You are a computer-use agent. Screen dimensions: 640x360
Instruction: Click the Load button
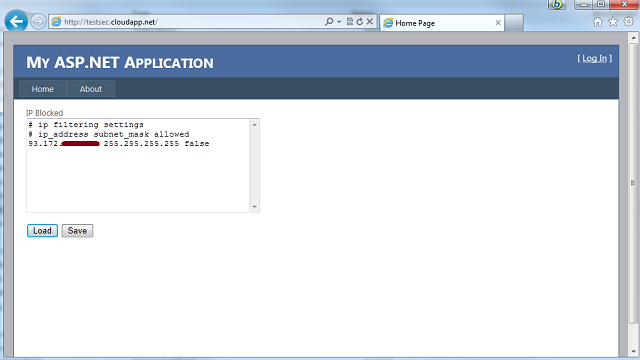pyautogui.click(x=42, y=231)
